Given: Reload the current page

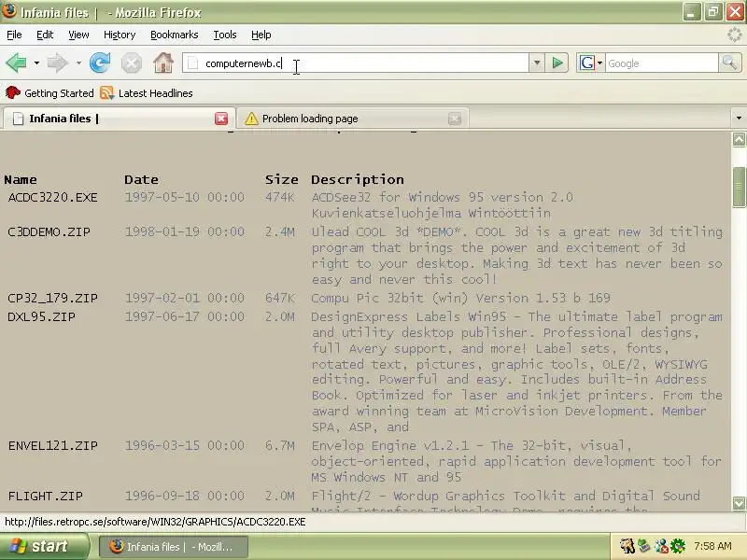Looking at the screenshot, I should (100, 63).
